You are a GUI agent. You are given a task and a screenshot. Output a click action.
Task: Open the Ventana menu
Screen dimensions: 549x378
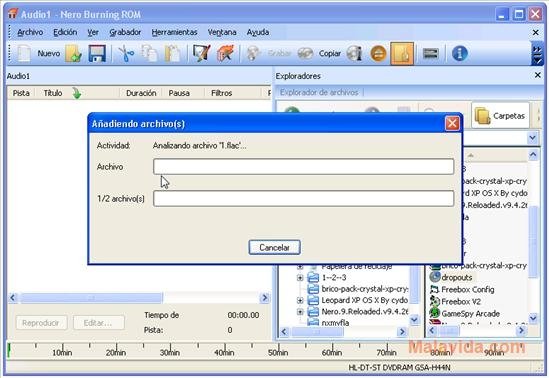[x=222, y=32]
